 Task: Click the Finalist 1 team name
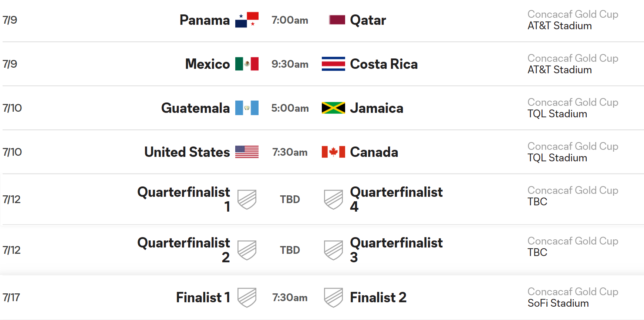pos(203,297)
